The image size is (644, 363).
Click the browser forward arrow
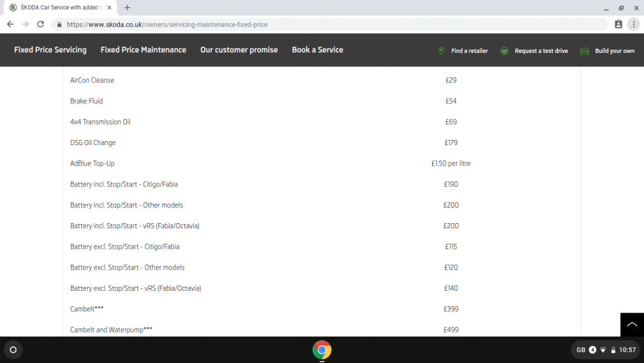[26, 25]
